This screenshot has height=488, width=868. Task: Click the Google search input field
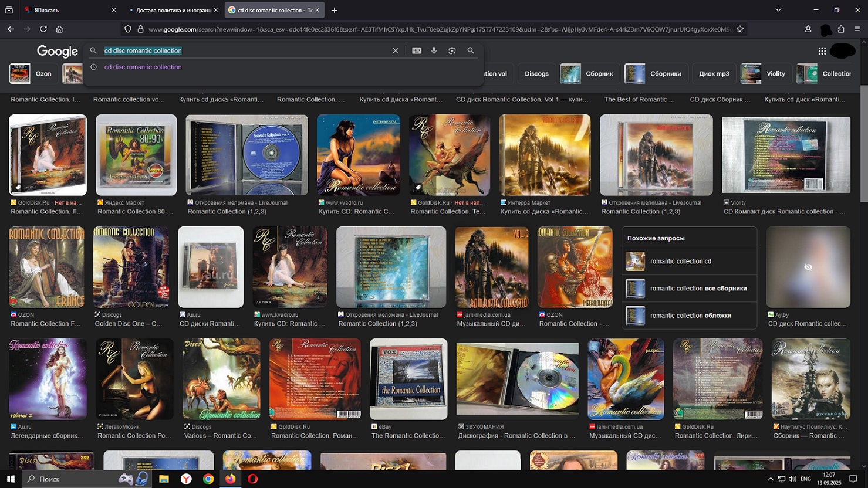246,50
